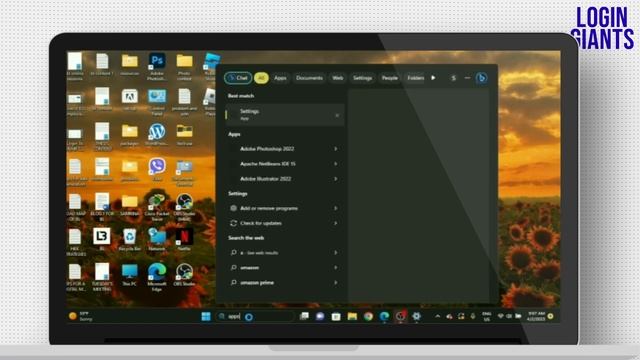Expand amazon web suggestion arrow
The width and height of the screenshot is (640, 360).
[336, 268]
